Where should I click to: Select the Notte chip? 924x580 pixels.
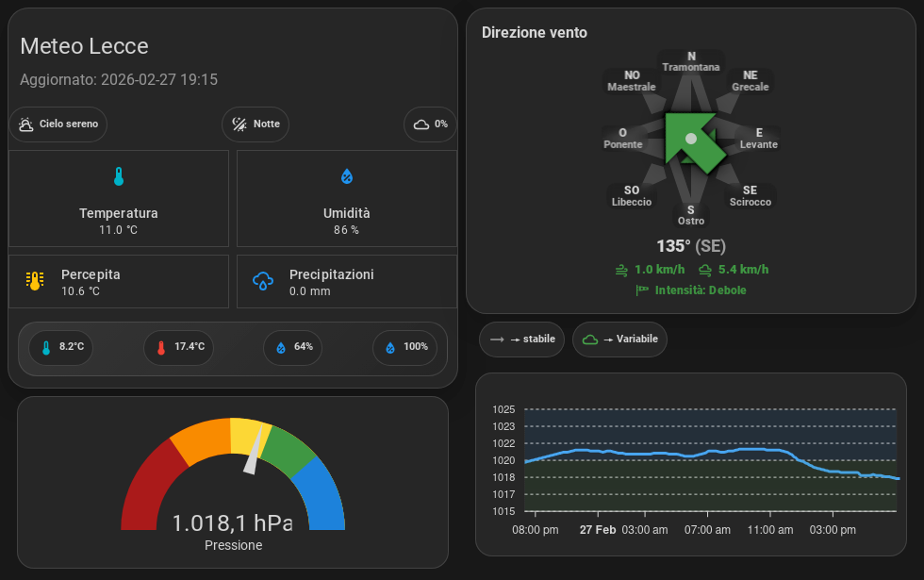pyautogui.click(x=256, y=124)
